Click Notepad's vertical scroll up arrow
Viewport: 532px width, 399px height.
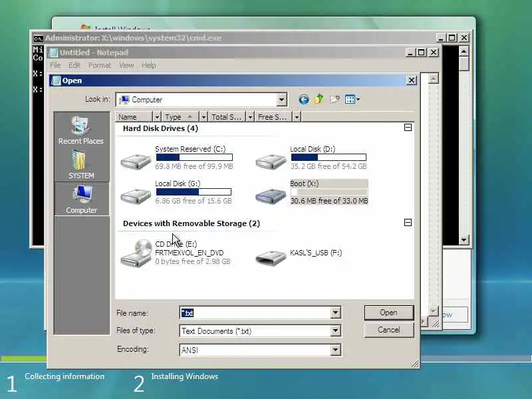click(434, 78)
